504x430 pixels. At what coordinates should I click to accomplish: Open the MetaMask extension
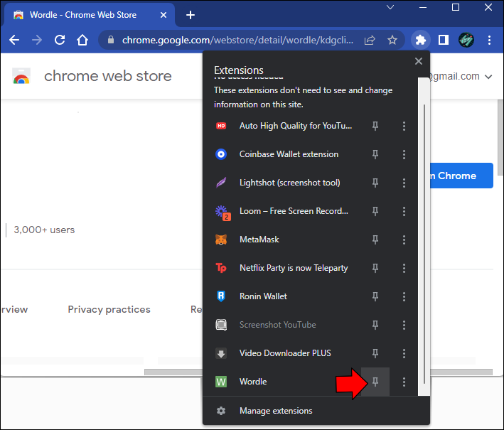coord(259,240)
